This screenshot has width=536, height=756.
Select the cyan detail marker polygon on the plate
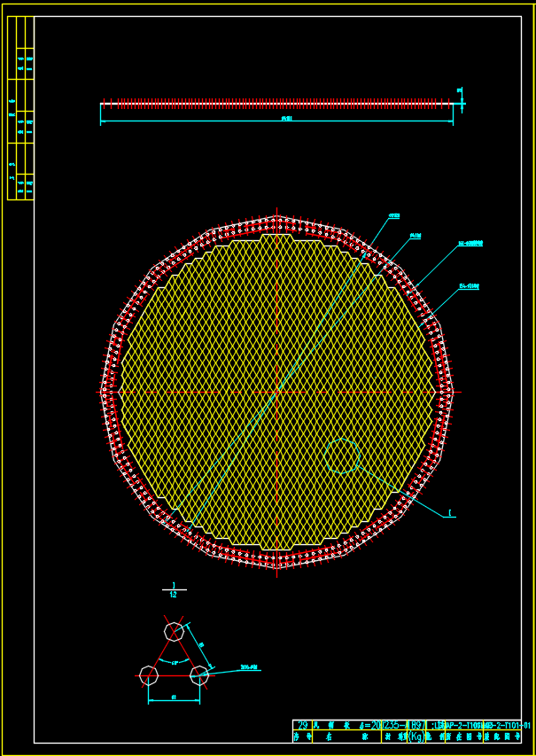point(342,456)
